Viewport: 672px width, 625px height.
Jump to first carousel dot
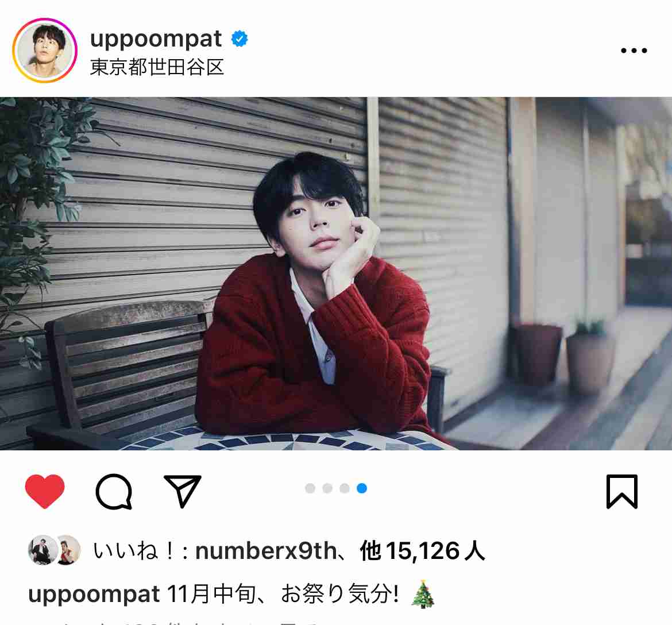310,488
